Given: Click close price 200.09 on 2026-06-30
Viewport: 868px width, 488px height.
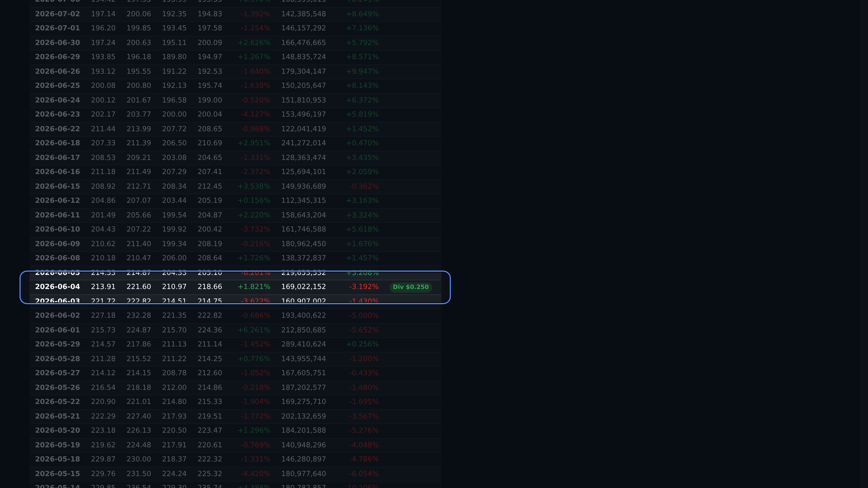Looking at the screenshot, I should point(210,43).
